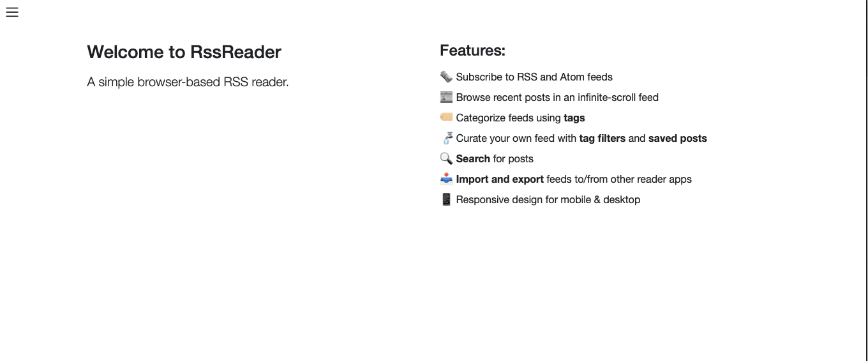Click the bold word "tags"
The image size is (868, 361).
point(574,118)
